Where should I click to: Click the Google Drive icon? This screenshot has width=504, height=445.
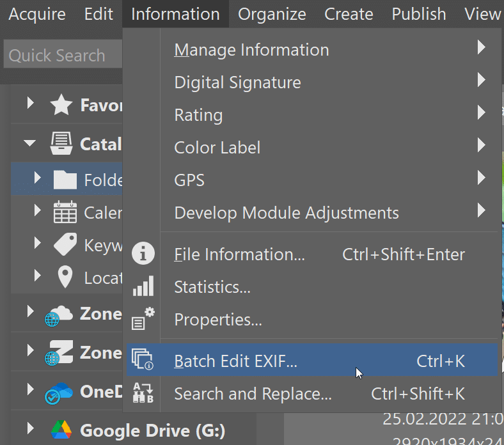(x=61, y=430)
